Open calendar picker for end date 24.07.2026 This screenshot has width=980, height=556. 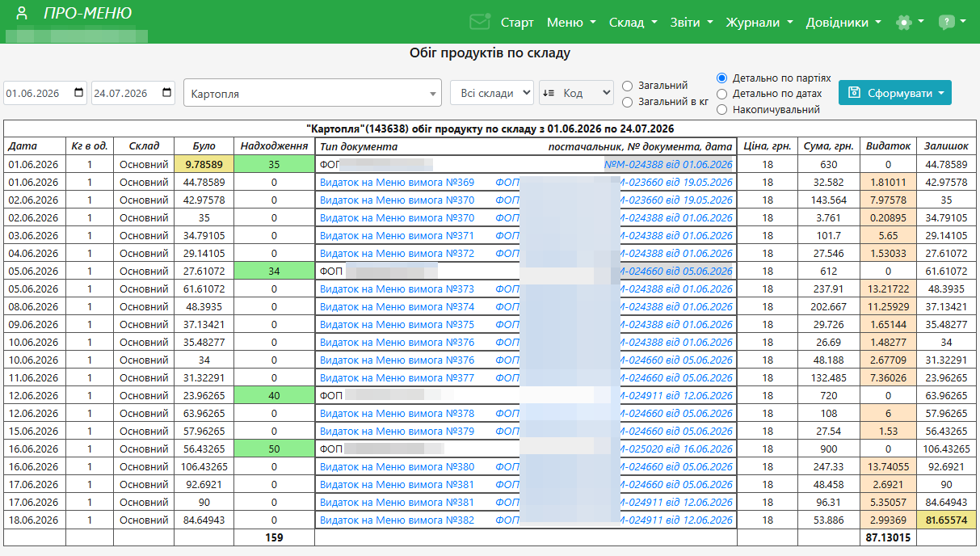pos(167,93)
